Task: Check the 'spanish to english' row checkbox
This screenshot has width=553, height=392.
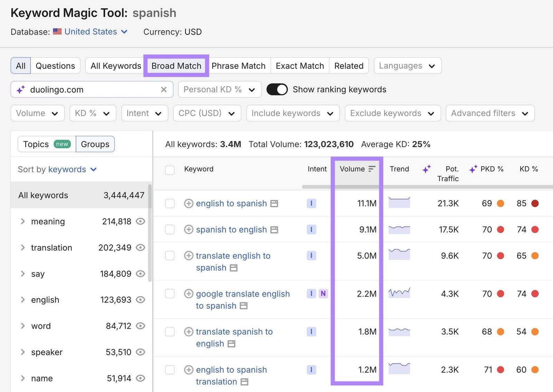Action: pyautogui.click(x=170, y=229)
